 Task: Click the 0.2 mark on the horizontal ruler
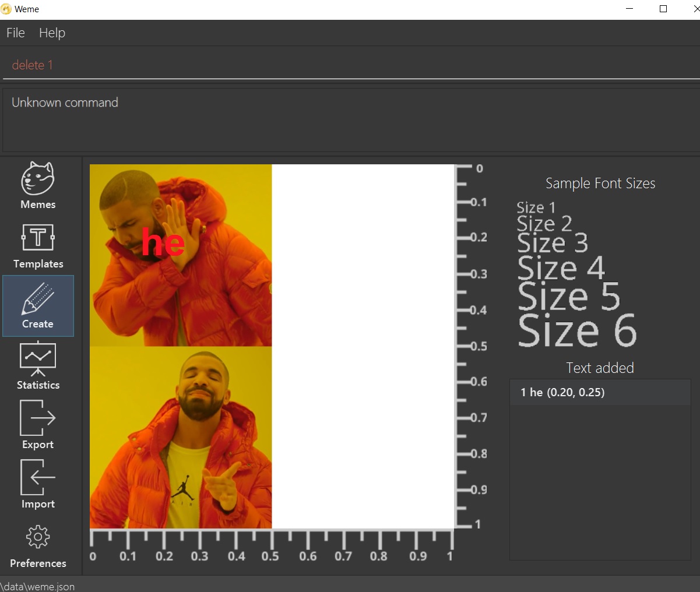tap(164, 556)
